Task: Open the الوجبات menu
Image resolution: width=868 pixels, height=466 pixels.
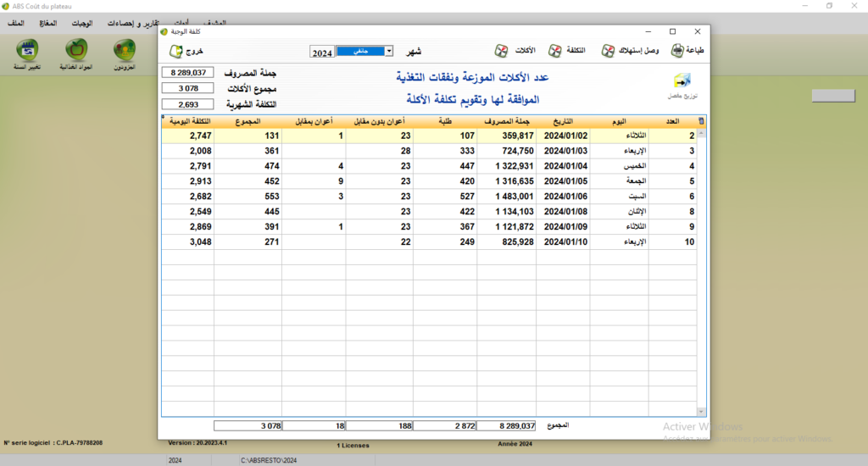Action: pos(82,23)
